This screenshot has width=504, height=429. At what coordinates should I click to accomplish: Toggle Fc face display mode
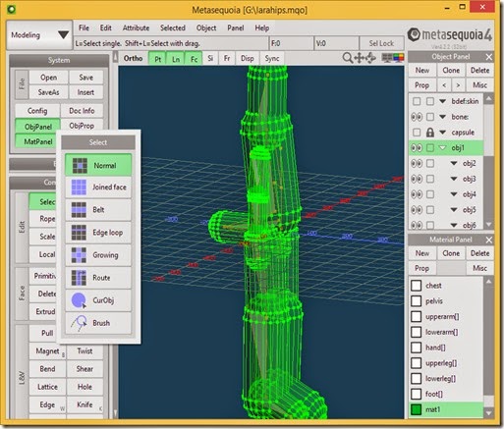[x=194, y=59]
